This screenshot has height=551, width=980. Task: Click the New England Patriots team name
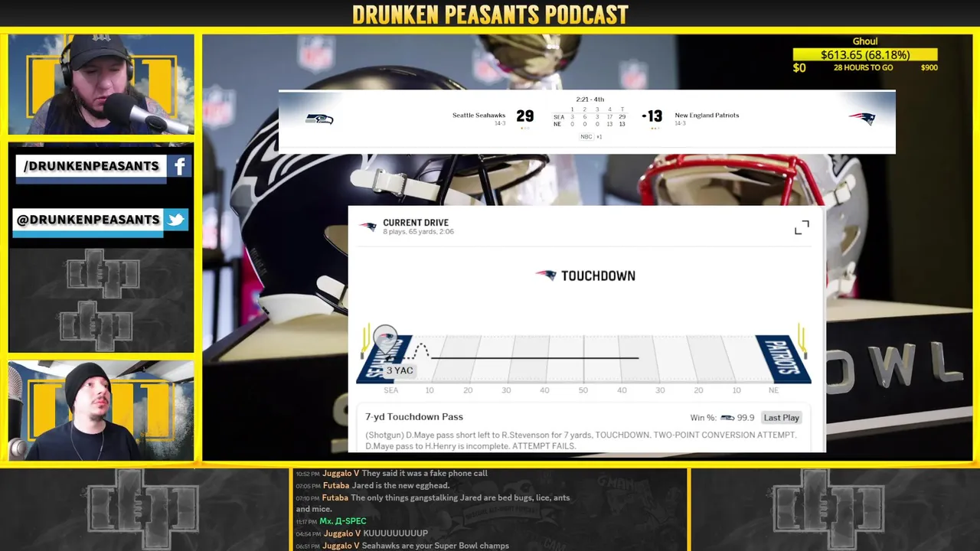(707, 116)
